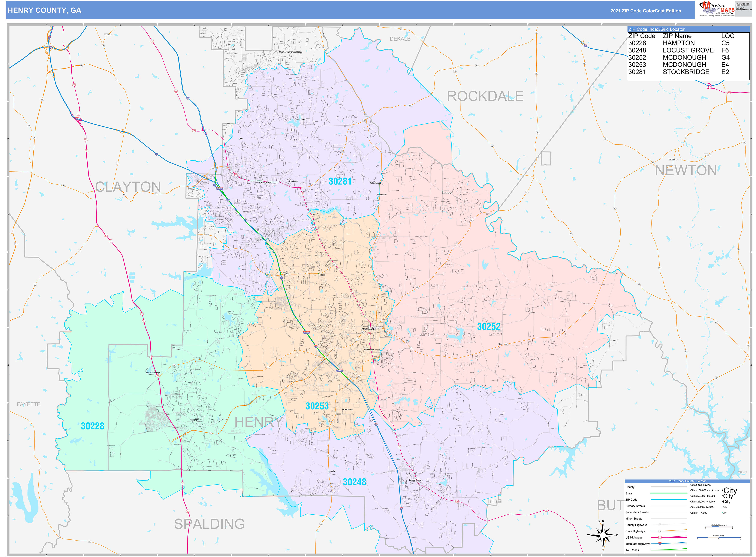
Task: Click the Kelleytown place label
Action: tap(447, 193)
